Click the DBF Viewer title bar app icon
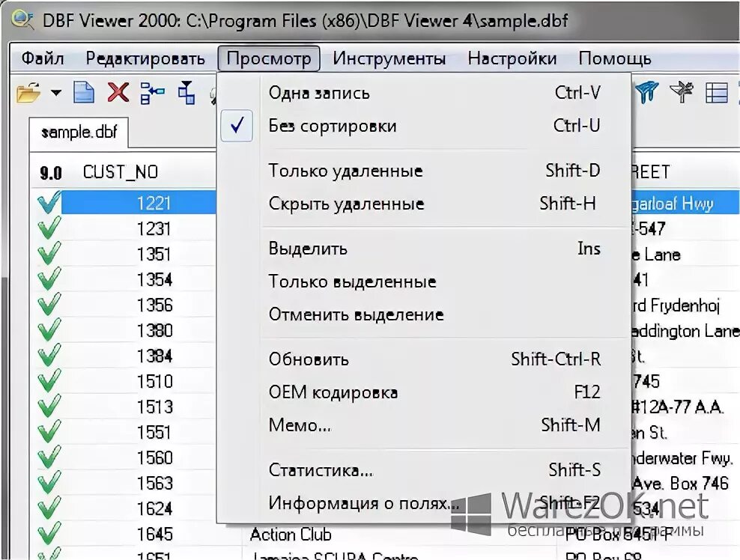The width and height of the screenshot is (740, 560). tap(22, 19)
